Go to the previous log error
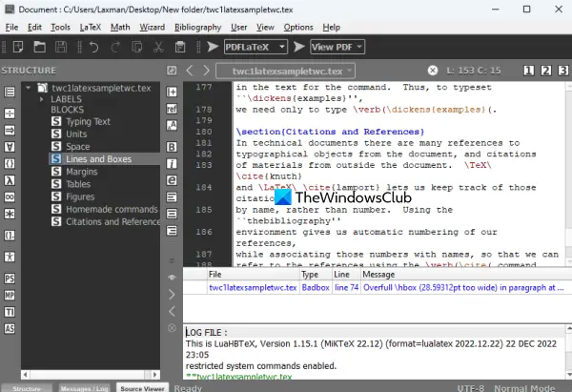Image resolution: width=572 pixels, height=392 pixels. 172,311
